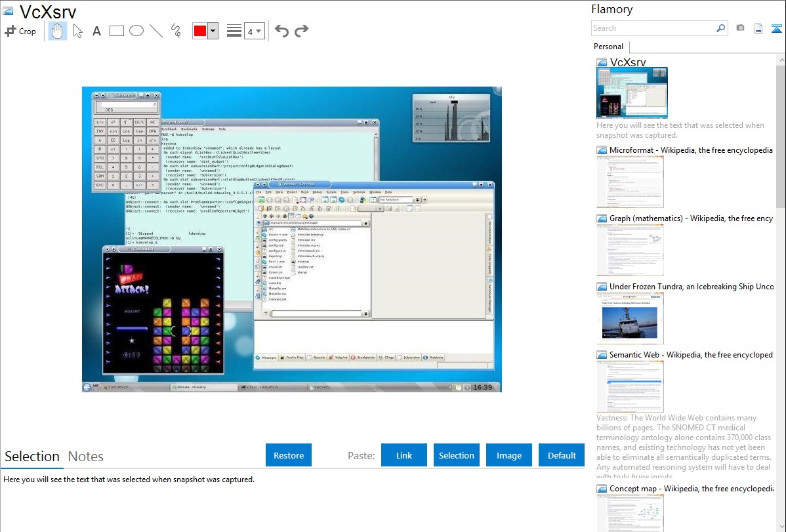Click the Semantic Web entry icon
This screenshot has height=532, width=786.
(602, 354)
